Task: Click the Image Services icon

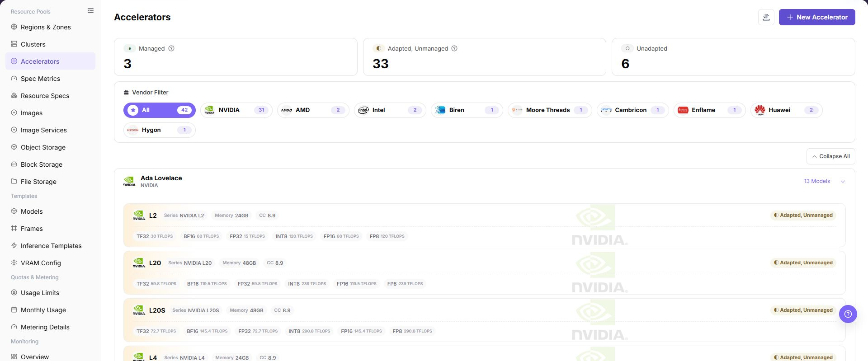Action: pyautogui.click(x=14, y=130)
